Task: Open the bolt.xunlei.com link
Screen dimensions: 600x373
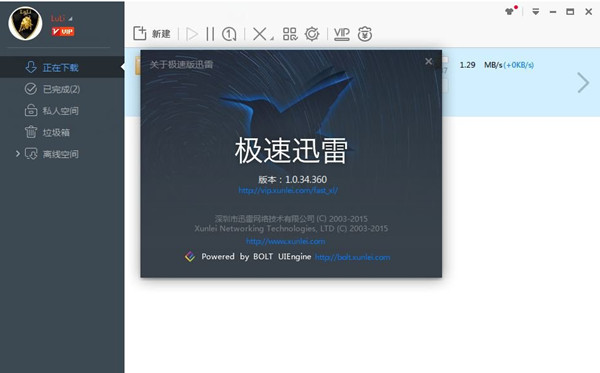Action: pos(352,257)
